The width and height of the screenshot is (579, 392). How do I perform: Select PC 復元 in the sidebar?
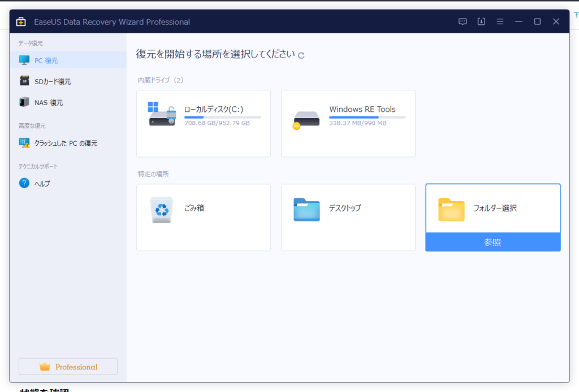(46, 60)
